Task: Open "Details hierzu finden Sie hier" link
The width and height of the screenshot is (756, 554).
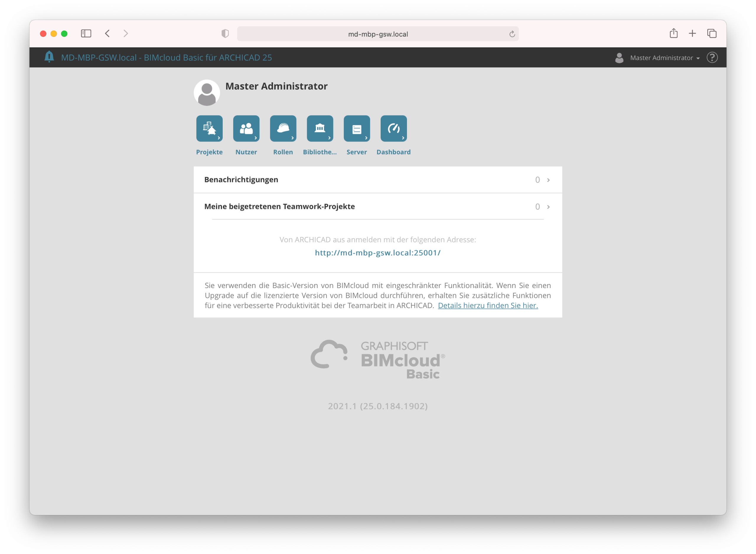Action: tap(488, 306)
